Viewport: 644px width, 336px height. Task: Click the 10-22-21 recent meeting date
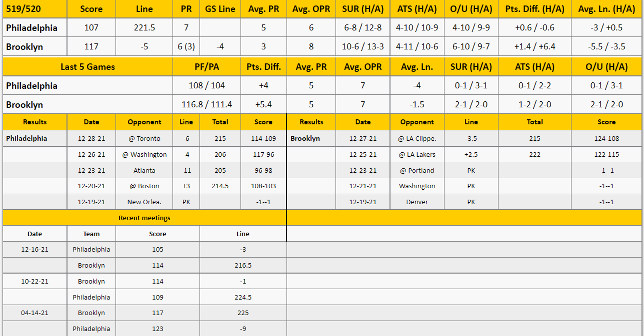34,281
